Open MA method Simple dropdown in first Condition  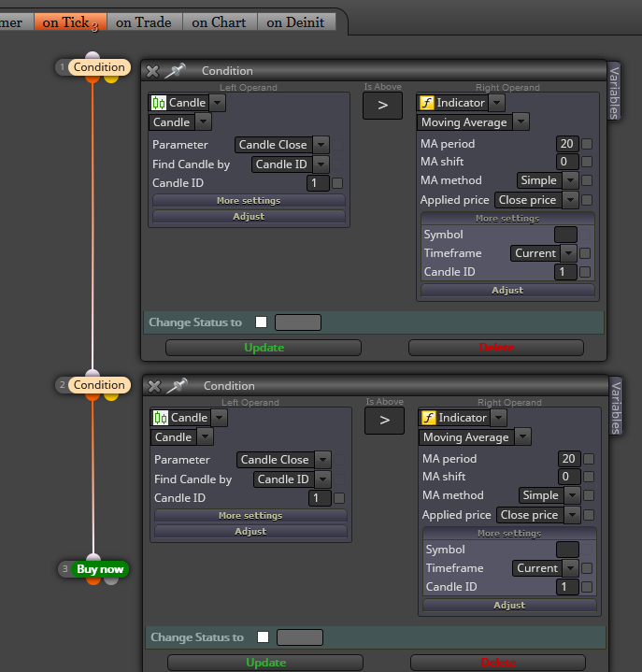[548, 180]
